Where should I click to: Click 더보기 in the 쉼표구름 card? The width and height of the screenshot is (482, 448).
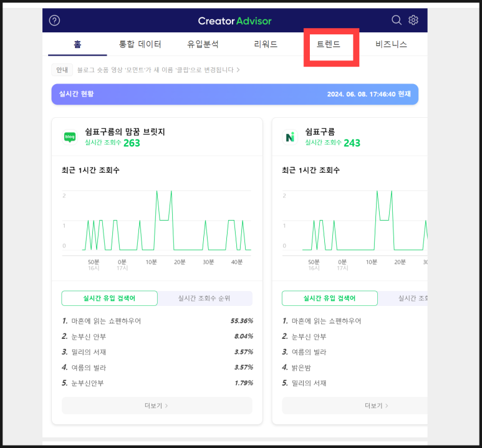pyautogui.click(x=355, y=406)
